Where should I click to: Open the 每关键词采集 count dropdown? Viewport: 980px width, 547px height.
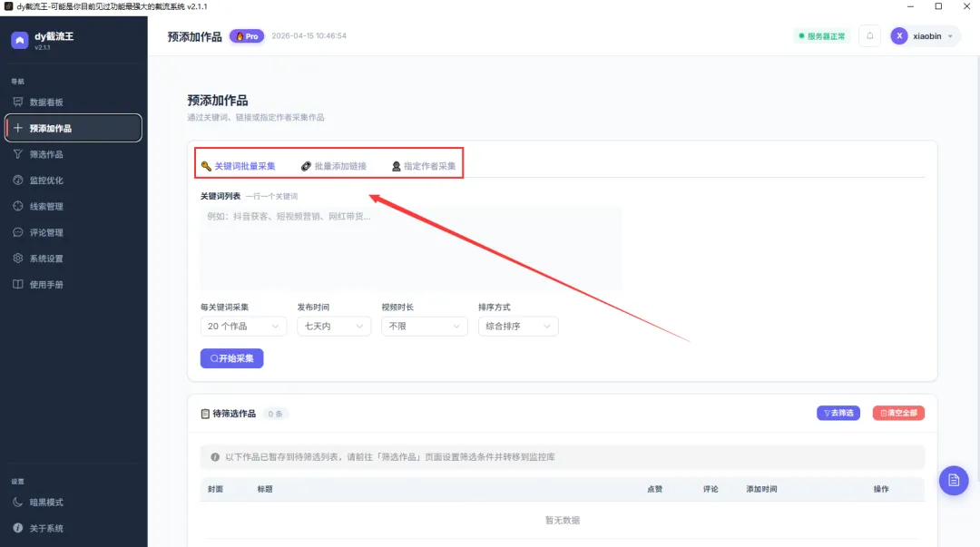point(243,326)
